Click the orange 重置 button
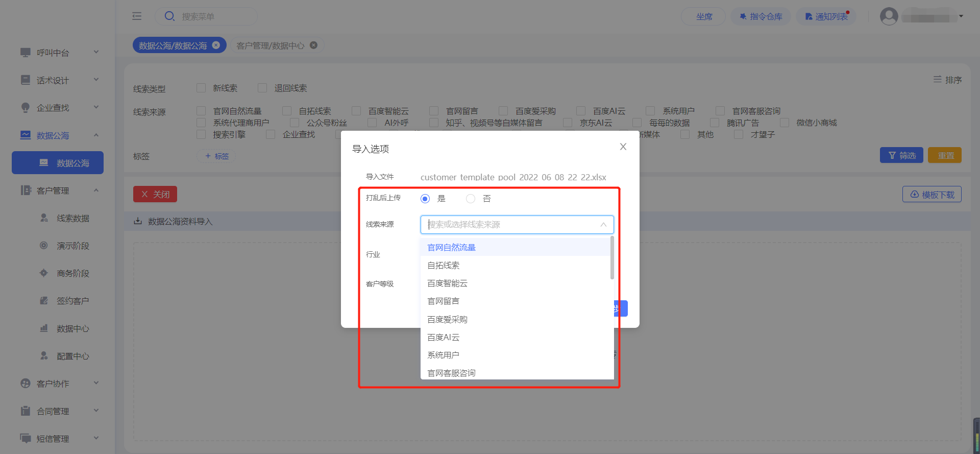980x454 pixels. pyautogui.click(x=945, y=155)
